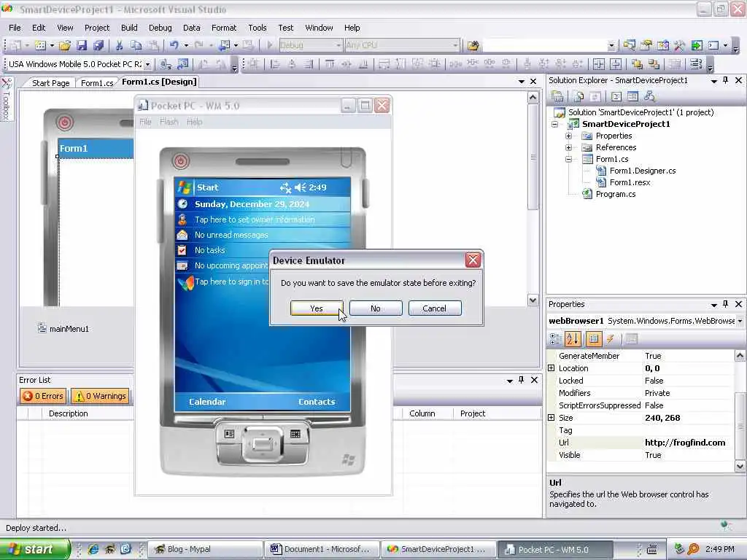
Task: Click Contacts softkey on Pocket PC screen
Action: pos(317,402)
